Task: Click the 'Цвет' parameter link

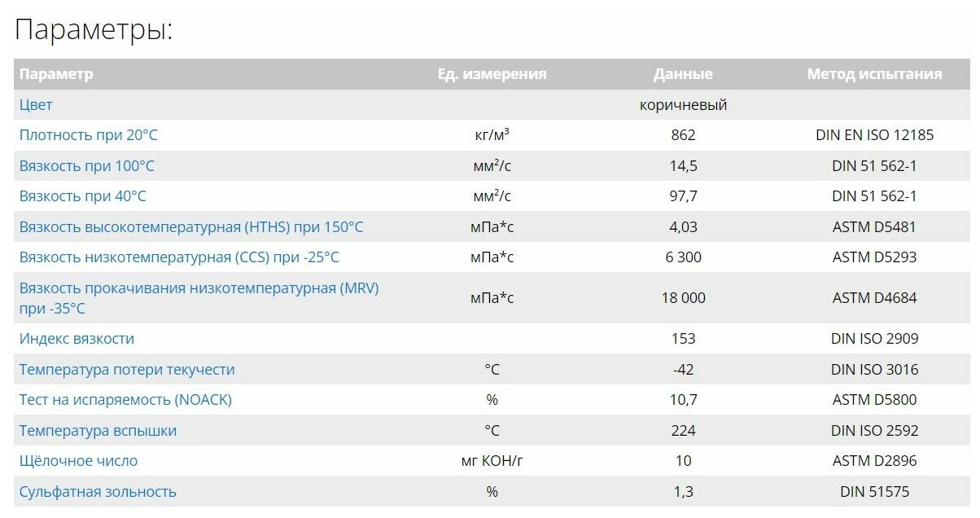Action: (x=36, y=105)
